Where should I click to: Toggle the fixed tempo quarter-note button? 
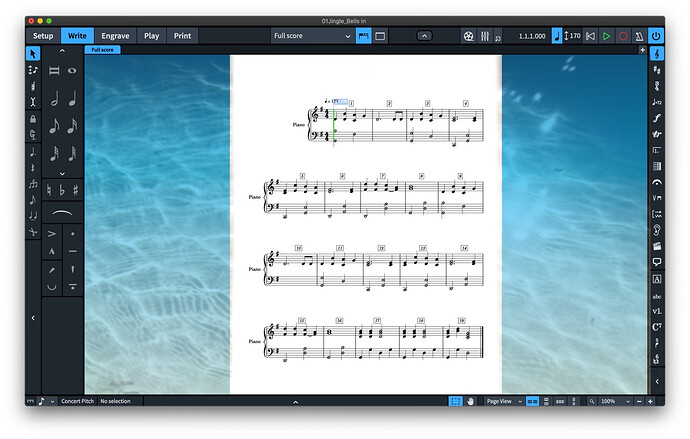pyautogui.click(x=557, y=36)
